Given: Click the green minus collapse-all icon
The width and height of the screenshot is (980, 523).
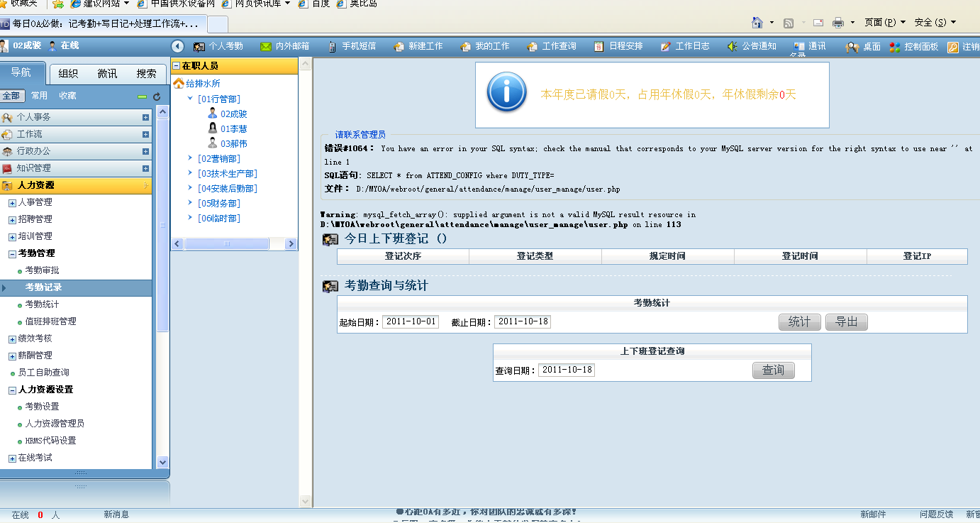Looking at the screenshot, I should tap(142, 97).
